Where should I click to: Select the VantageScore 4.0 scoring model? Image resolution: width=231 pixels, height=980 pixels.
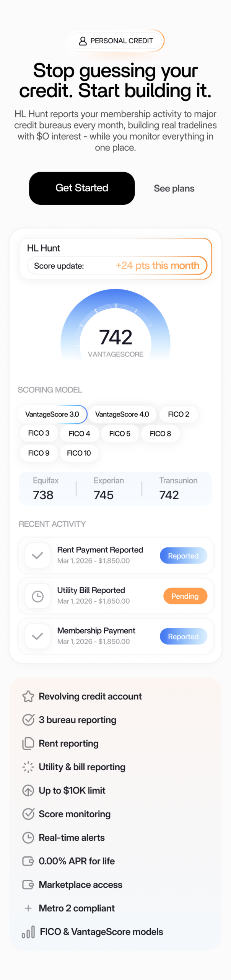tap(122, 414)
